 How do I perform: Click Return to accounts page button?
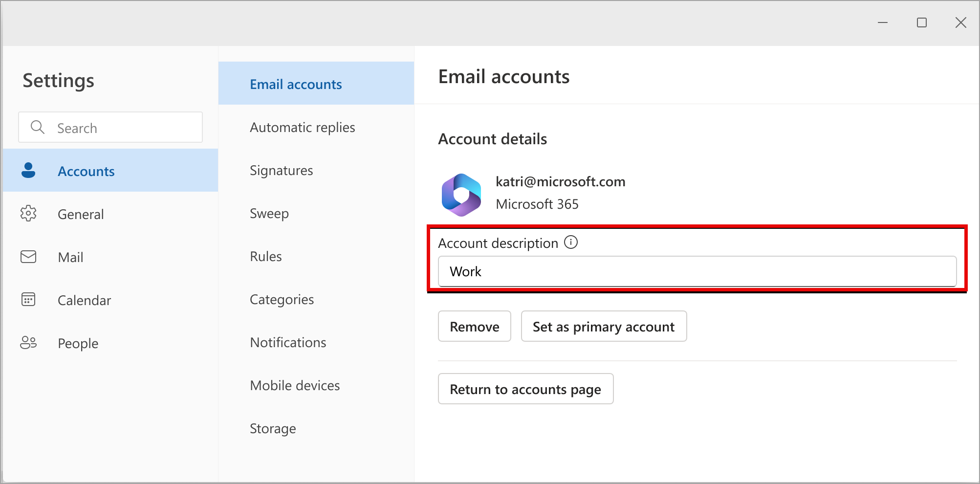pos(525,389)
